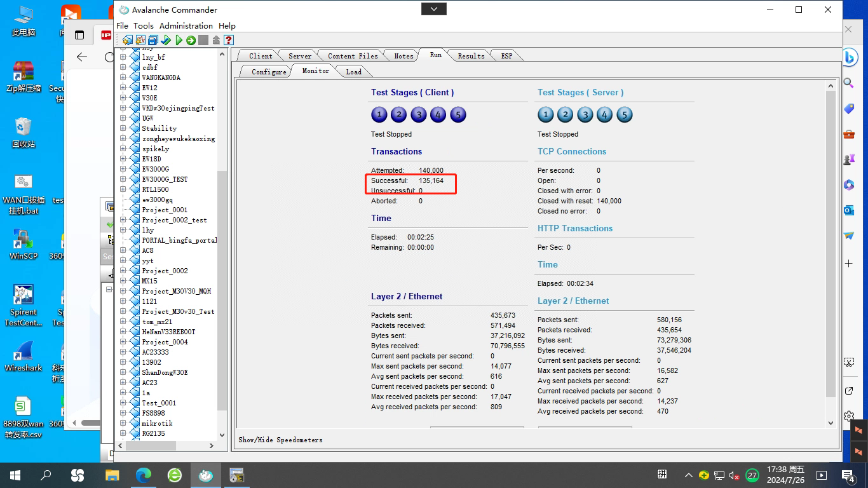Click the gray Stop square icon
The width and height of the screenshot is (868, 488).
coord(203,40)
